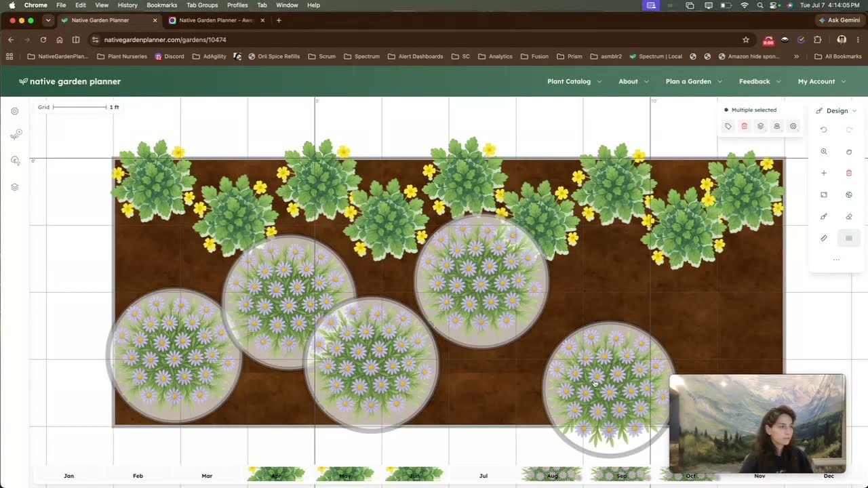868x488 pixels.
Task: Open the Tab Groups menu
Action: pos(202,5)
